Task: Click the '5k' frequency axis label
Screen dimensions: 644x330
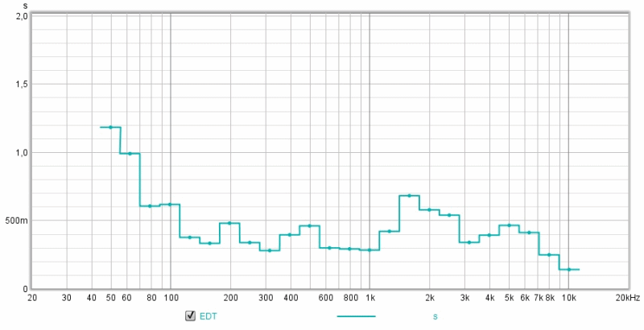Action: pos(510,298)
